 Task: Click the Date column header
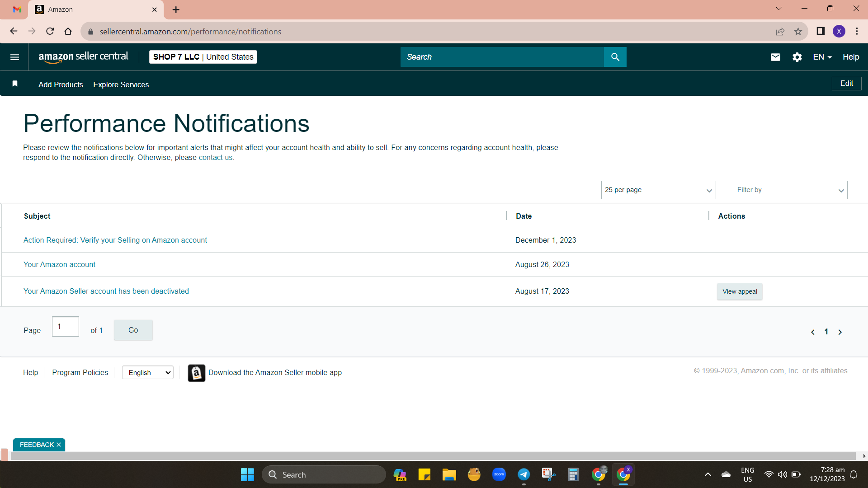[x=524, y=216]
